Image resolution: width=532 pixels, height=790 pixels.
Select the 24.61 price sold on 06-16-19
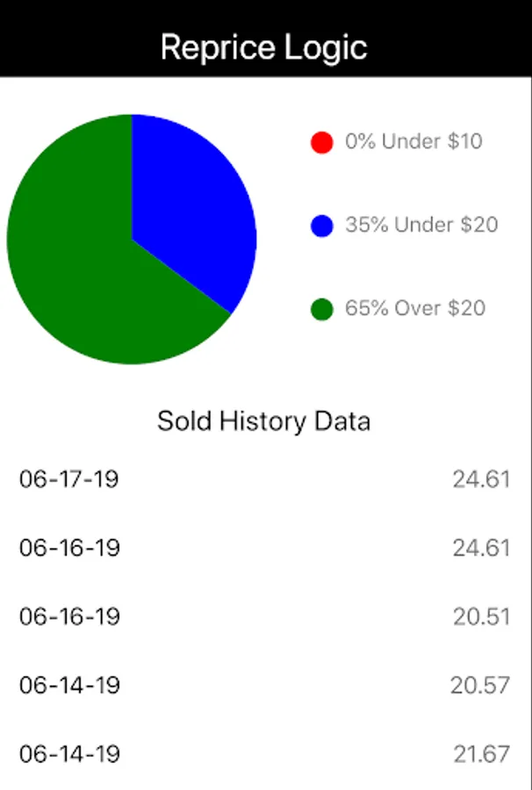tap(481, 548)
